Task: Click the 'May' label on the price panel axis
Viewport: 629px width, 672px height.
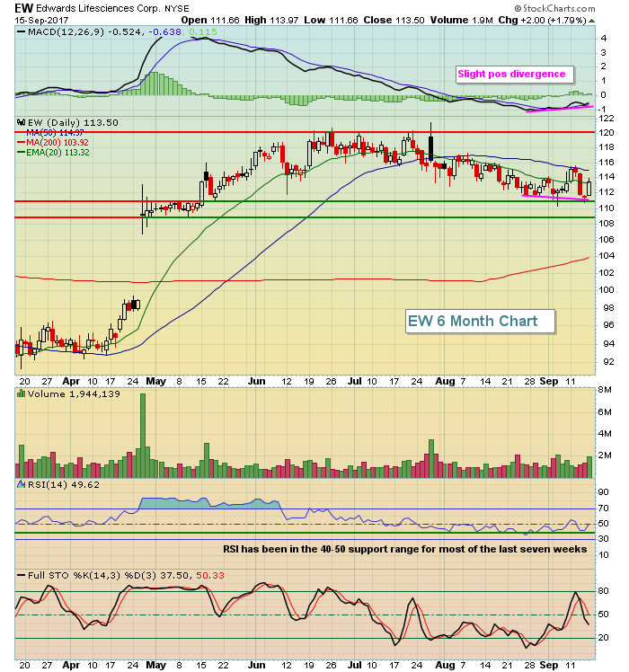Action: pyautogui.click(x=156, y=382)
